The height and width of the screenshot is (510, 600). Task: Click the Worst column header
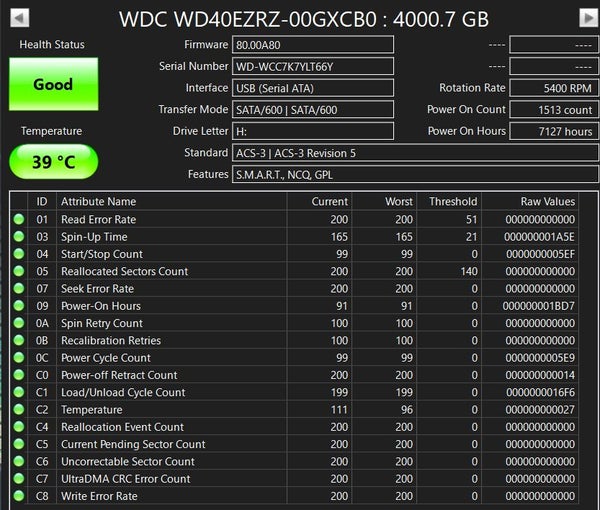384,202
